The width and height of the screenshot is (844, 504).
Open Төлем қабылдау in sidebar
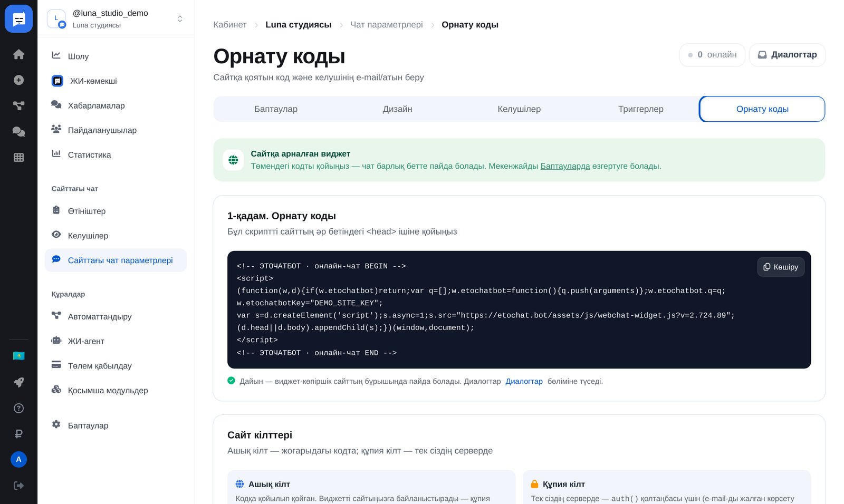[x=116, y=366]
